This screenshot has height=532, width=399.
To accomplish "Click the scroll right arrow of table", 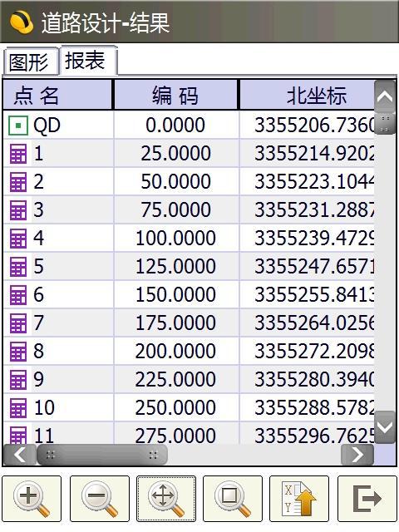I will tap(357, 455).
